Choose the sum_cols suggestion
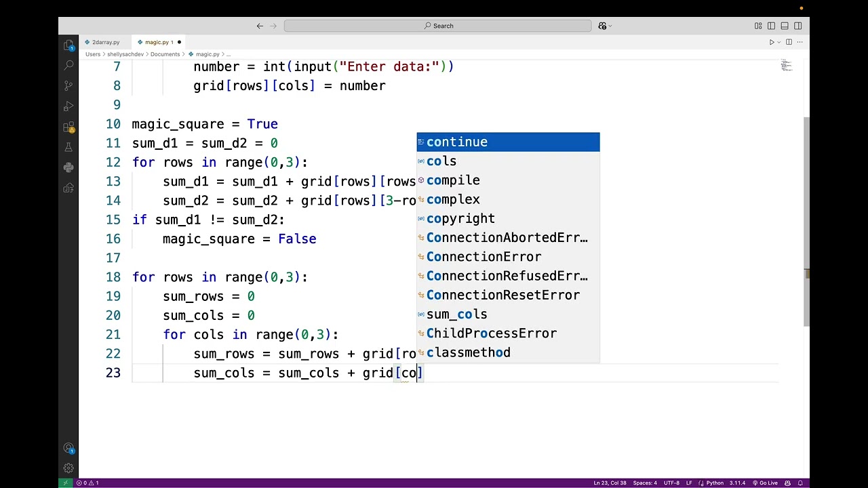This screenshot has width=868, height=488. pos(508,314)
